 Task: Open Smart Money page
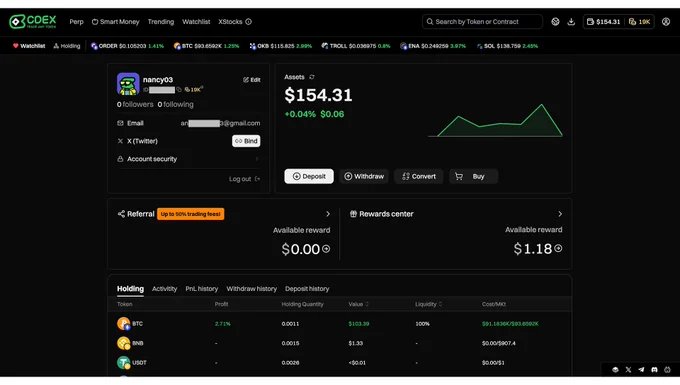(115, 22)
